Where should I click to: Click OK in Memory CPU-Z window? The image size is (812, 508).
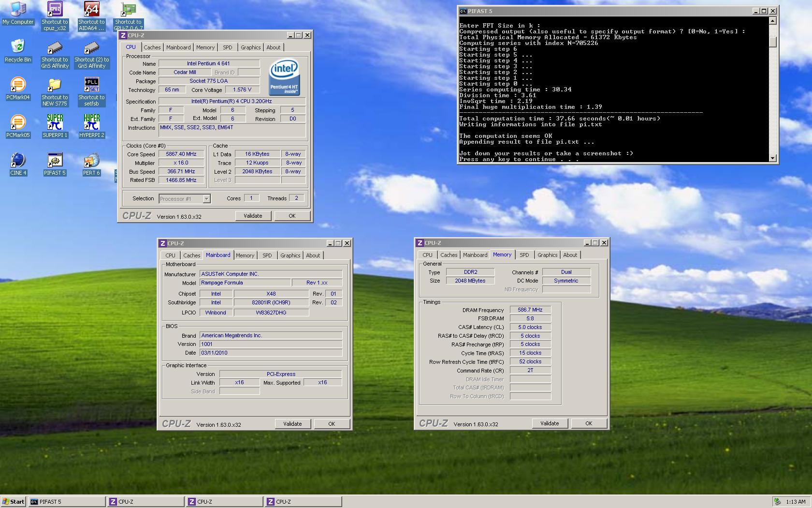pyautogui.click(x=589, y=423)
